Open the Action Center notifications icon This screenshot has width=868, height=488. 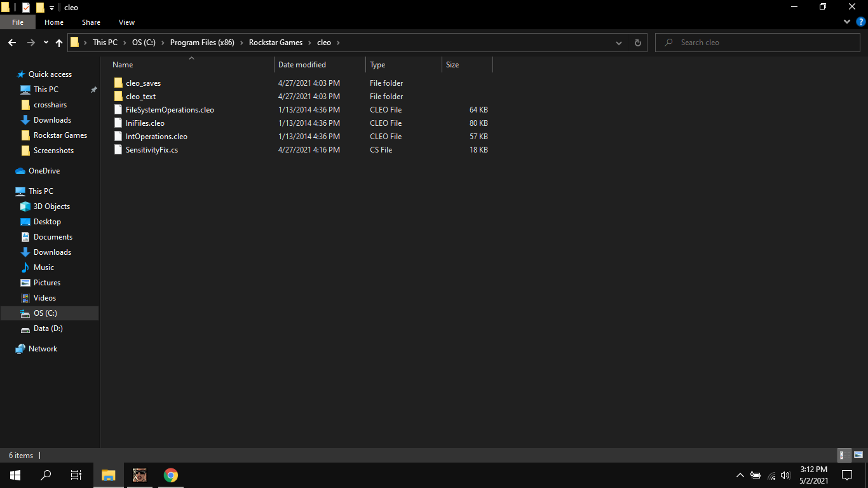point(847,475)
